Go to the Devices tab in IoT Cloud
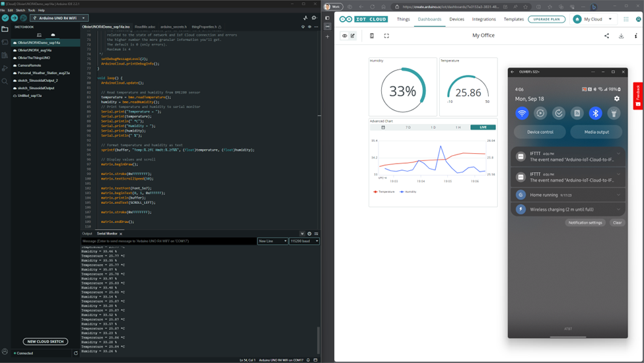Image resolution: width=644 pixels, height=363 pixels. 456,19
